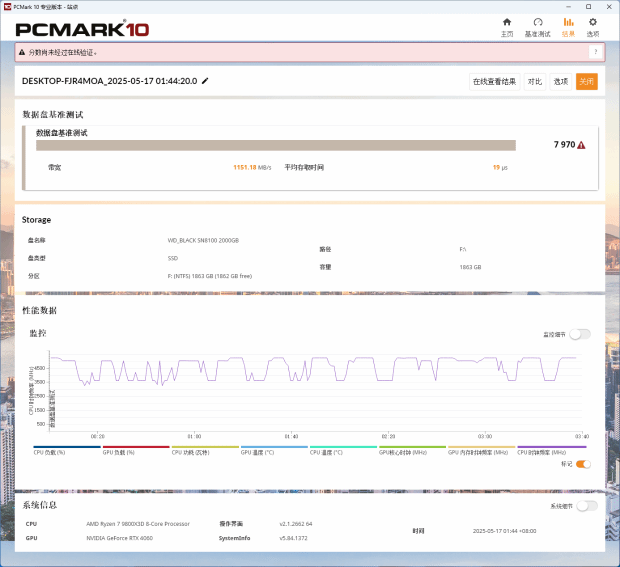Click the help question mark in warning banner

tap(595, 52)
